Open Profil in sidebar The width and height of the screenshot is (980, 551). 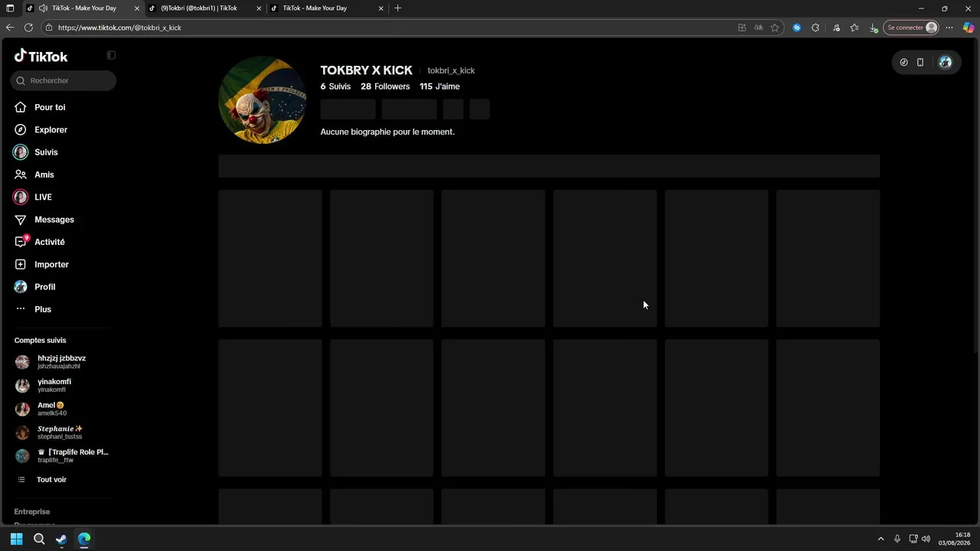[x=45, y=287]
